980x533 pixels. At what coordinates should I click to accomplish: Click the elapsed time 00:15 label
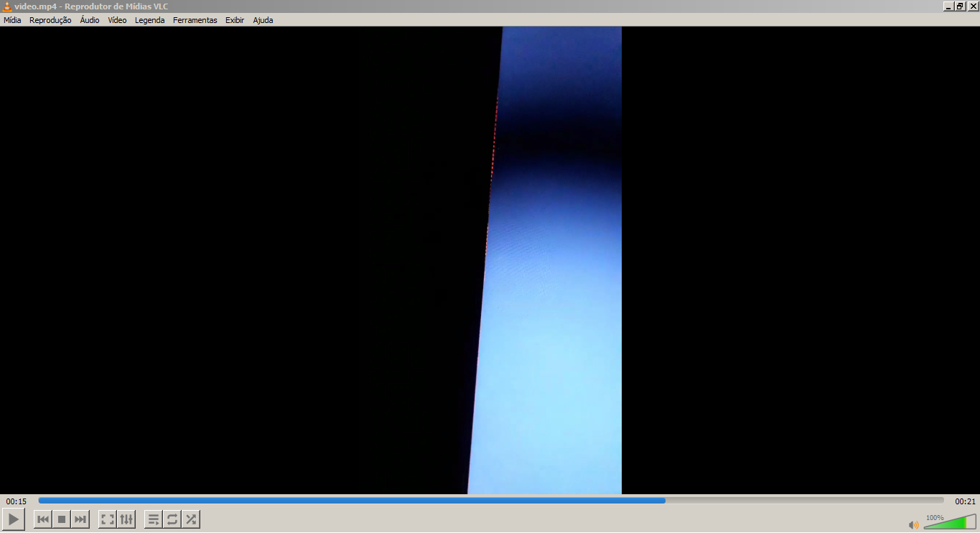pos(17,501)
